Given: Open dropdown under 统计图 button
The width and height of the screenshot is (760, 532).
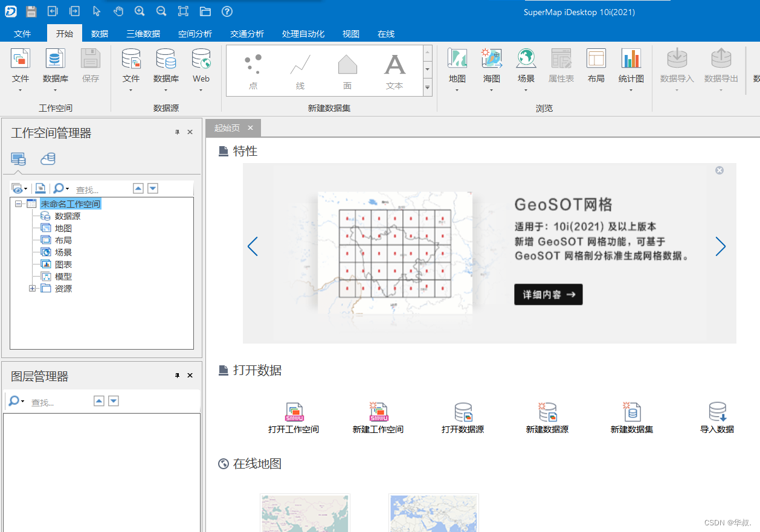Looking at the screenshot, I should tap(631, 91).
